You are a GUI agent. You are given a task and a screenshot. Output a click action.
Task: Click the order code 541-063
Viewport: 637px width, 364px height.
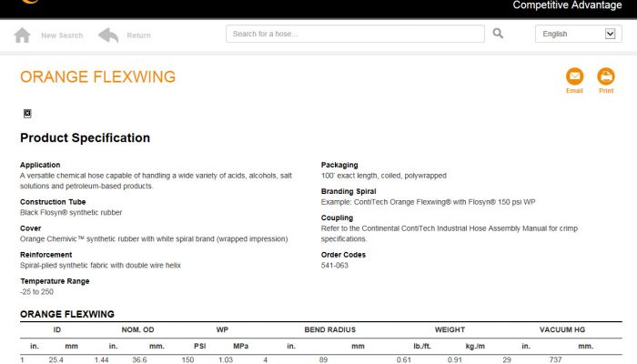pyautogui.click(x=335, y=266)
